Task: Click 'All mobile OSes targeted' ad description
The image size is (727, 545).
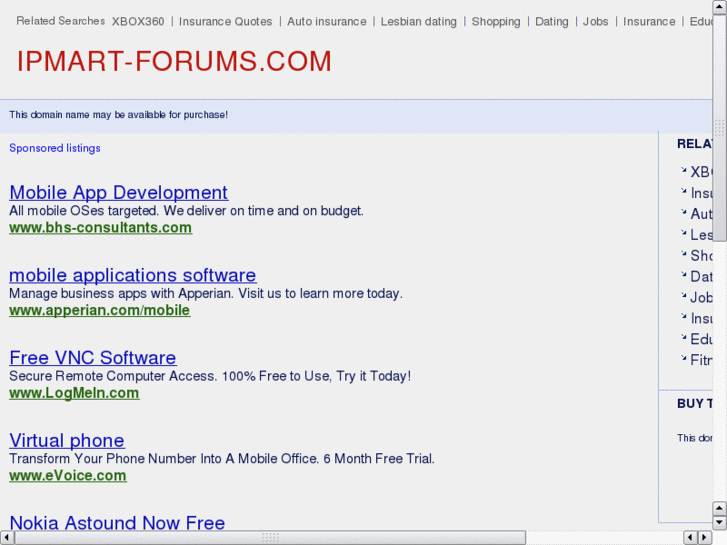Action: click(x=186, y=211)
